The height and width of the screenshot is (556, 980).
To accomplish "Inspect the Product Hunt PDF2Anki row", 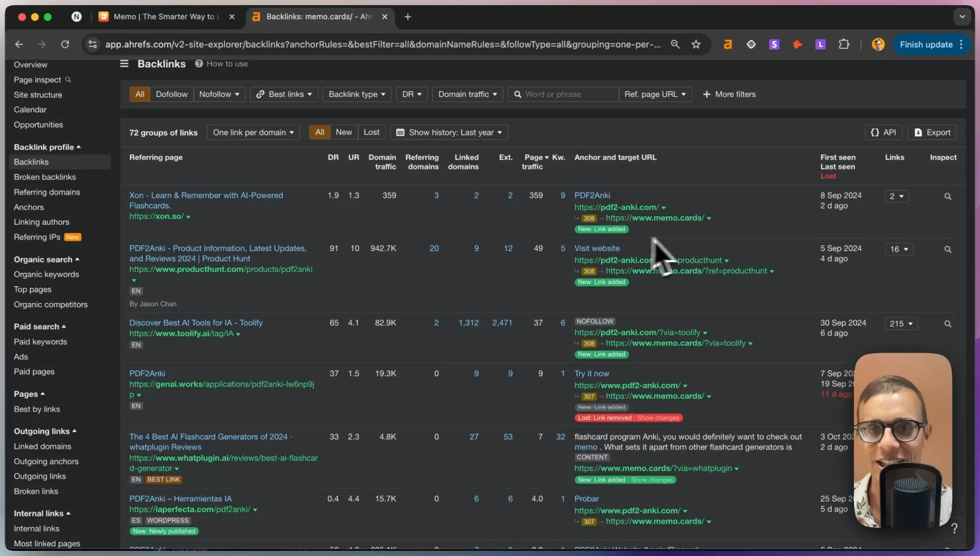I will pos(948,250).
